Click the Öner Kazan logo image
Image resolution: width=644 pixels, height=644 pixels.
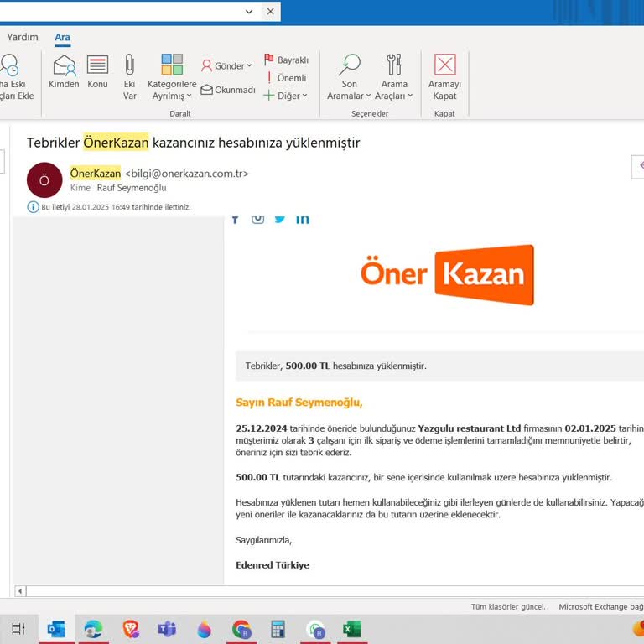tap(447, 274)
